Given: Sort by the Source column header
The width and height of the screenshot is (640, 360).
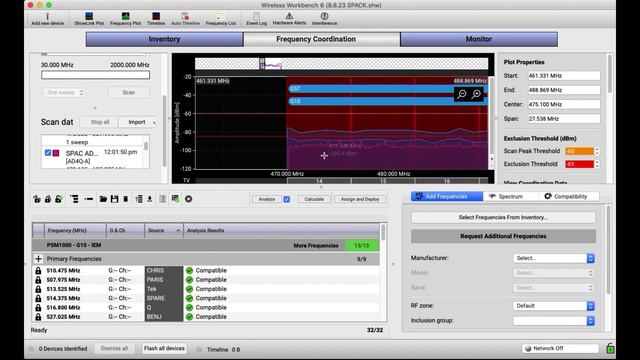Looking at the screenshot, I should tap(164, 230).
